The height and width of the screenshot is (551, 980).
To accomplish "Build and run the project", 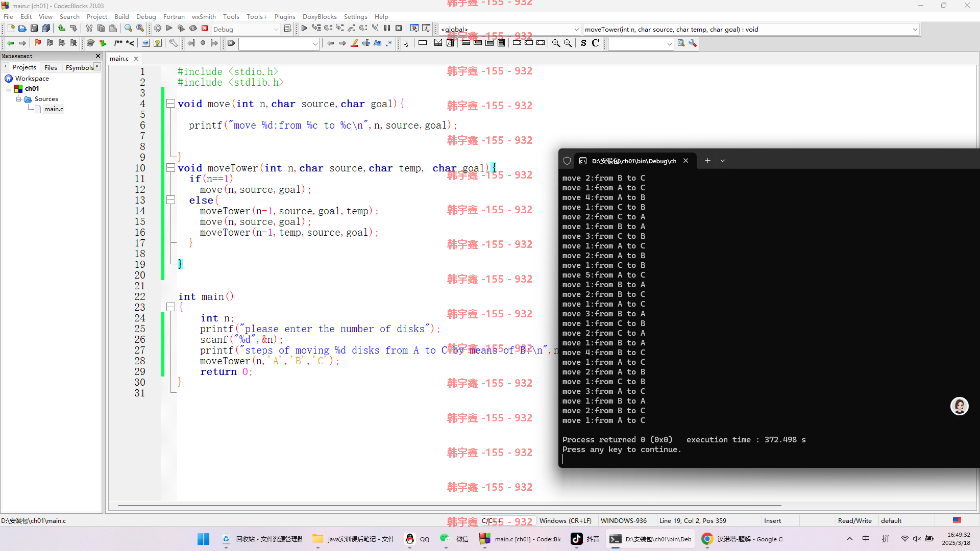I will click(x=181, y=29).
